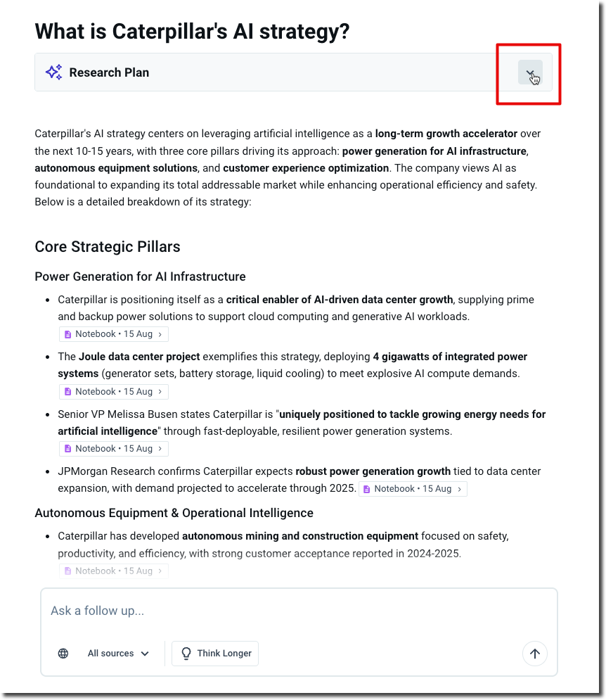Expand chevron on JPMorgan Research Notebook citation
606x700 pixels.
click(459, 489)
